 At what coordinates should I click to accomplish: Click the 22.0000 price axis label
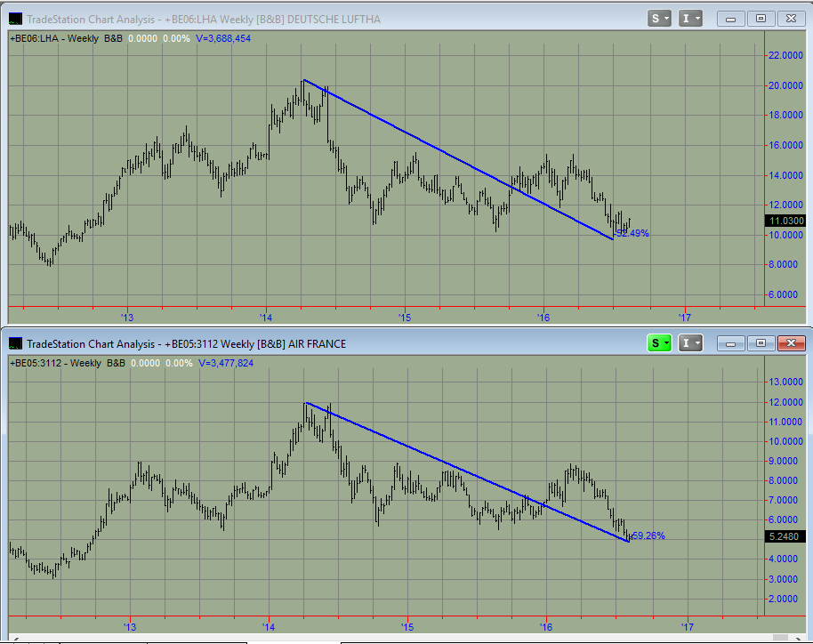tap(785, 55)
